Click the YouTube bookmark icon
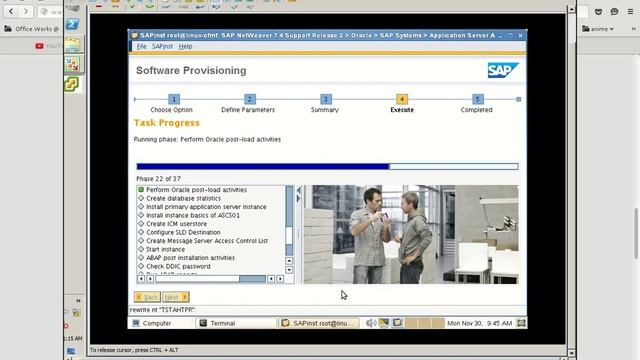 pyautogui.click(x=39, y=46)
